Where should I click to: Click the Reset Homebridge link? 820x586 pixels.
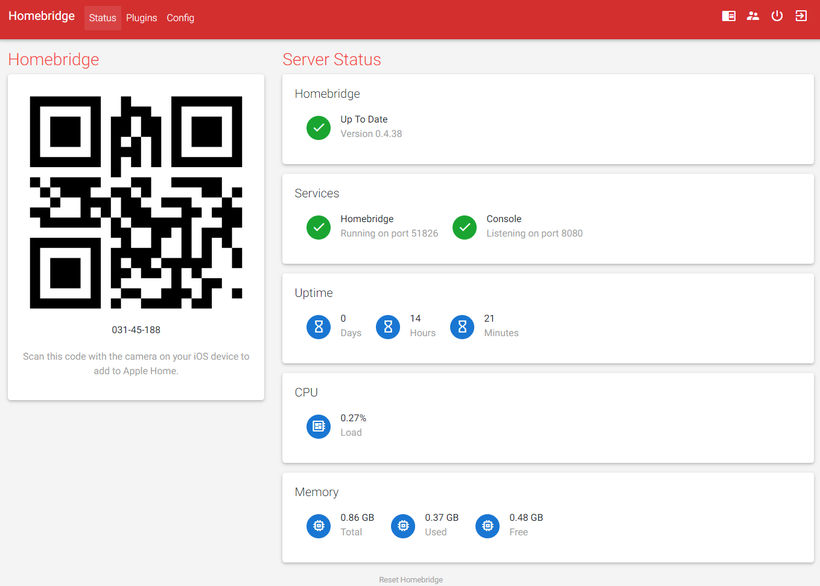point(411,580)
